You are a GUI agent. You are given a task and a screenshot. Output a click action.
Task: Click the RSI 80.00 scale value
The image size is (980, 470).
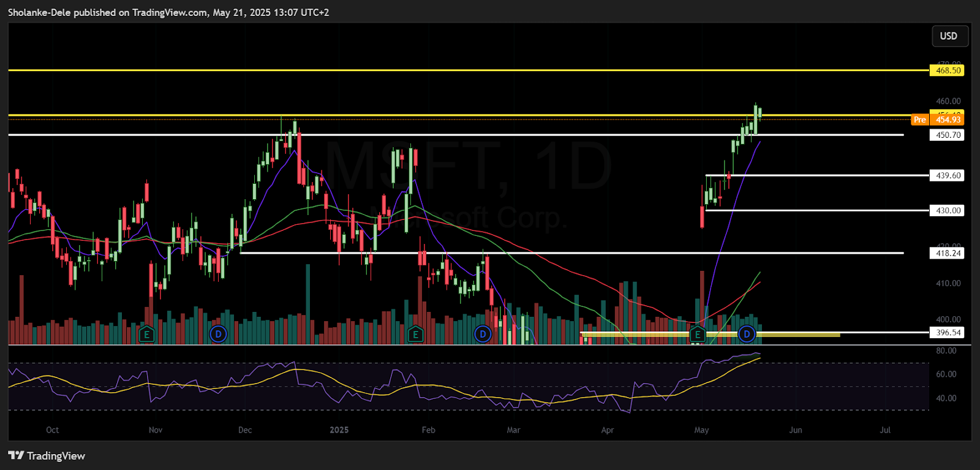coord(946,351)
